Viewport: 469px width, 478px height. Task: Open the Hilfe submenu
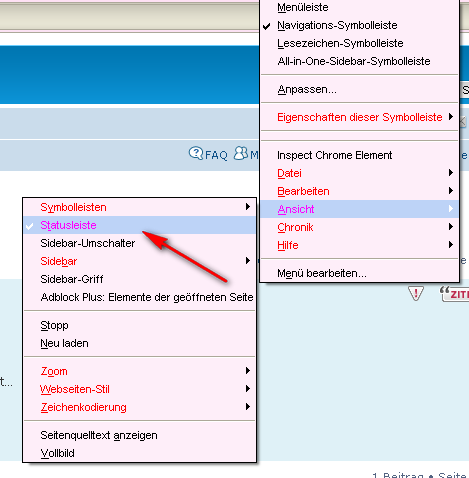click(359, 245)
